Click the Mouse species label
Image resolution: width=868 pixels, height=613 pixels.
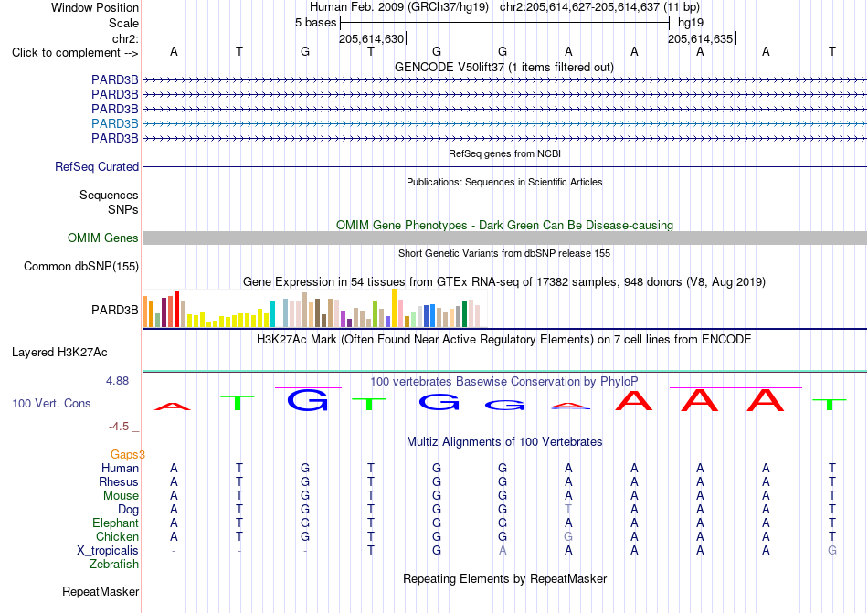tap(121, 496)
